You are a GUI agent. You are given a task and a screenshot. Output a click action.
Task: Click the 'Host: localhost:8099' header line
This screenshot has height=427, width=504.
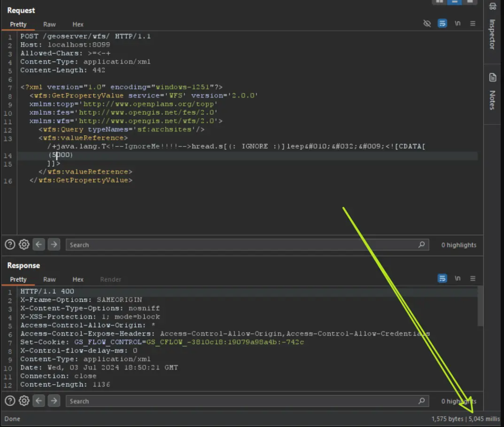(x=65, y=45)
